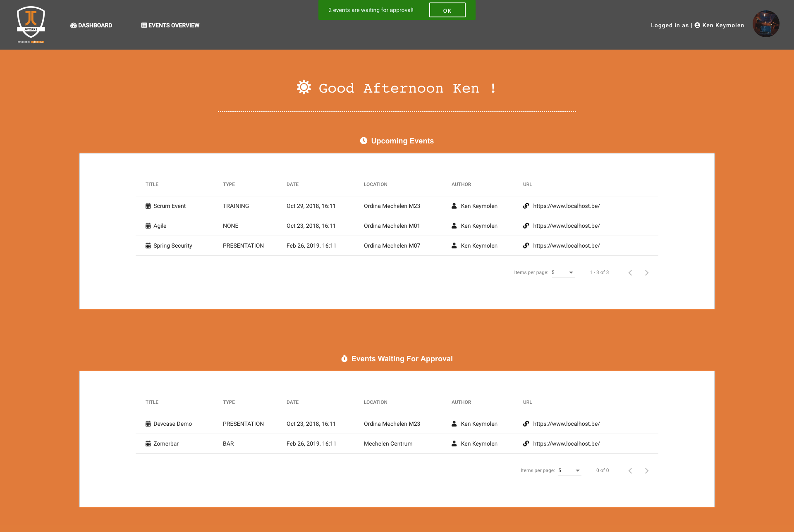Screen dimensions: 794x532
Task: Open the Devcase Demo localhost URL
Action: pyautogui.click(x=566, y=424)
